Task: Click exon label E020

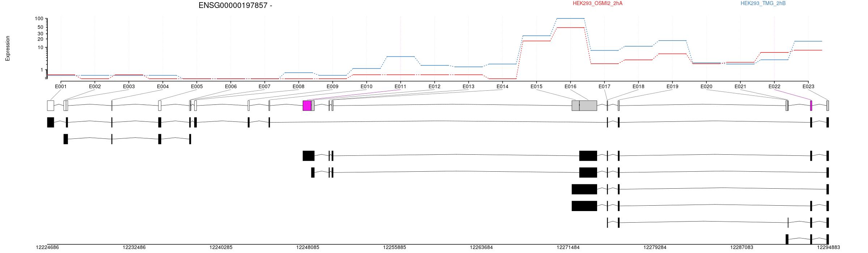Action: (x=706, y=86)
